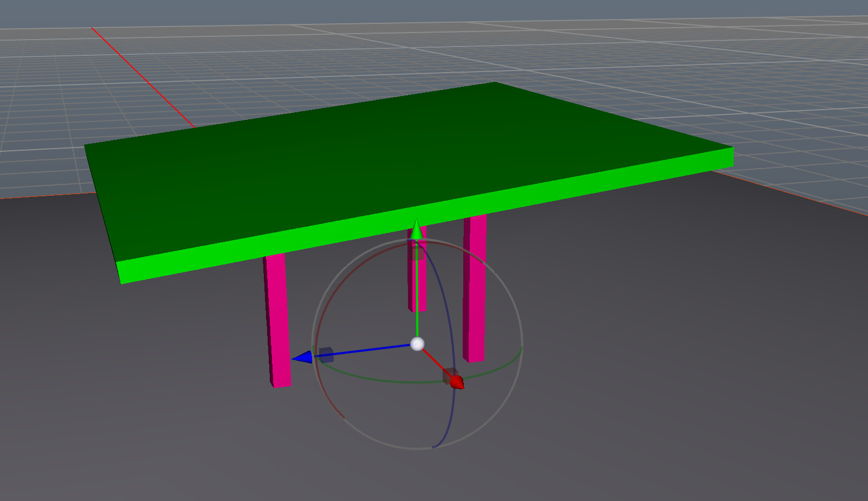Click the white center sphere of the gizmo
Screen dimensions: 868x501
(x=417, y=343)
